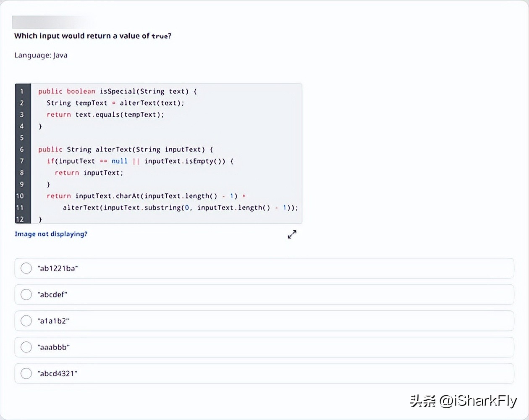Image resolution: width=529 pixels, height=420 pixels.
Task: Open the "Image not displaying?" link
Action: pyautogui.click(x=51, y=234)
